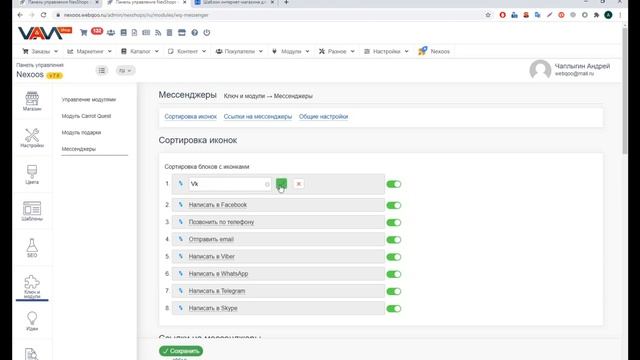Select Модуль Carrot Quest in submenu
This screenshot has height=360, width=640.
(86, 116)
